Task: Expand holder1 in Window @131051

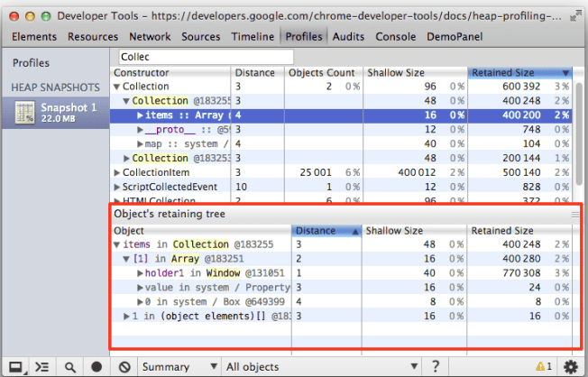Action: (x=140, y=273)
